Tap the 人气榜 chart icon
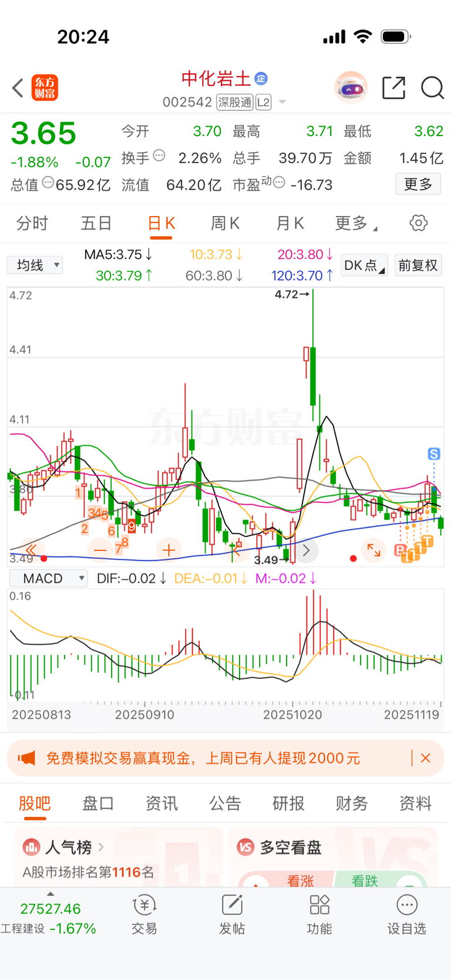Image resolution: width=451 pixels, height=980 pixels. coord(31,847)
